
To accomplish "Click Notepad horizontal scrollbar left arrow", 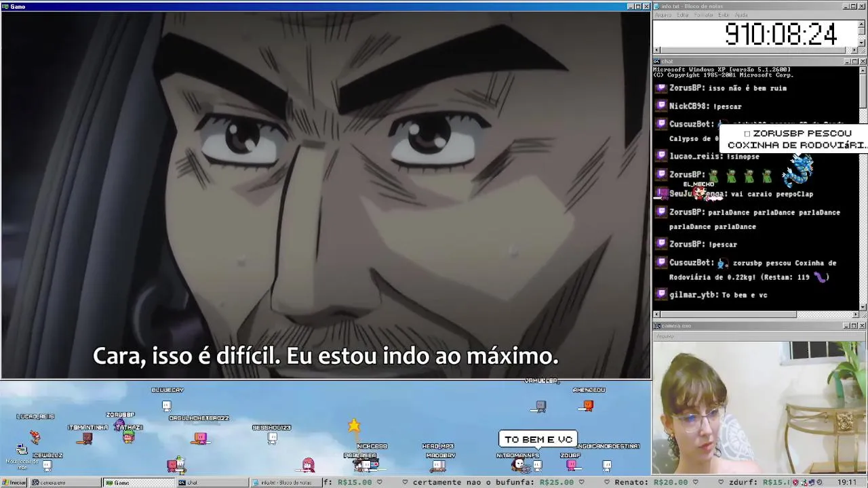I will tap(657, 50).
